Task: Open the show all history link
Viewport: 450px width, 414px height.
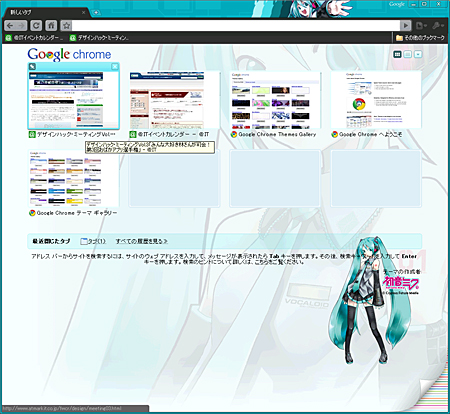Action: (x=142, y=241)
